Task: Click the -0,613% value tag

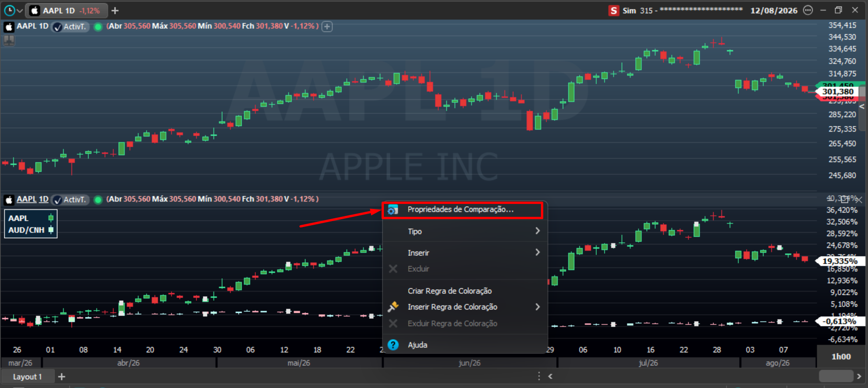Action: click(839, 321)
